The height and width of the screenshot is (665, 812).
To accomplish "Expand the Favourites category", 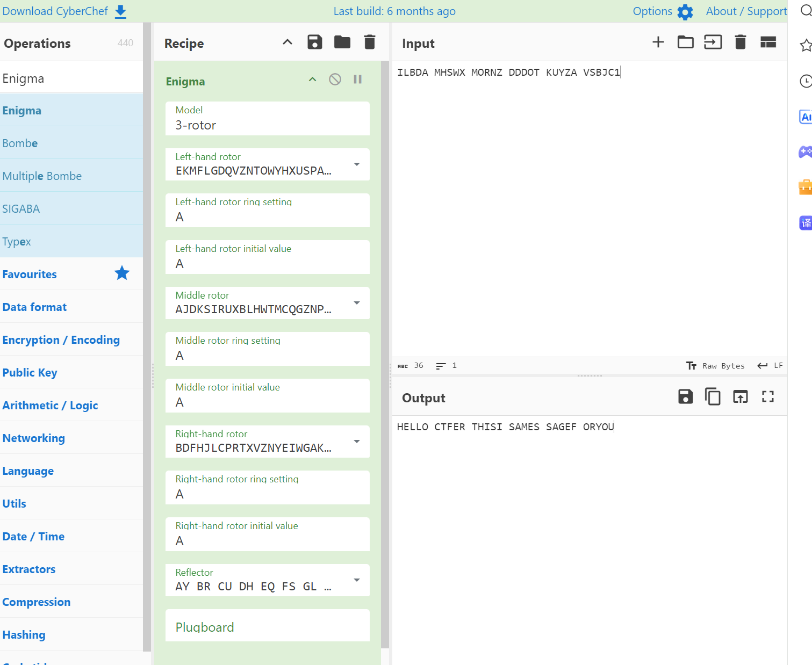I will click(71, 274).
